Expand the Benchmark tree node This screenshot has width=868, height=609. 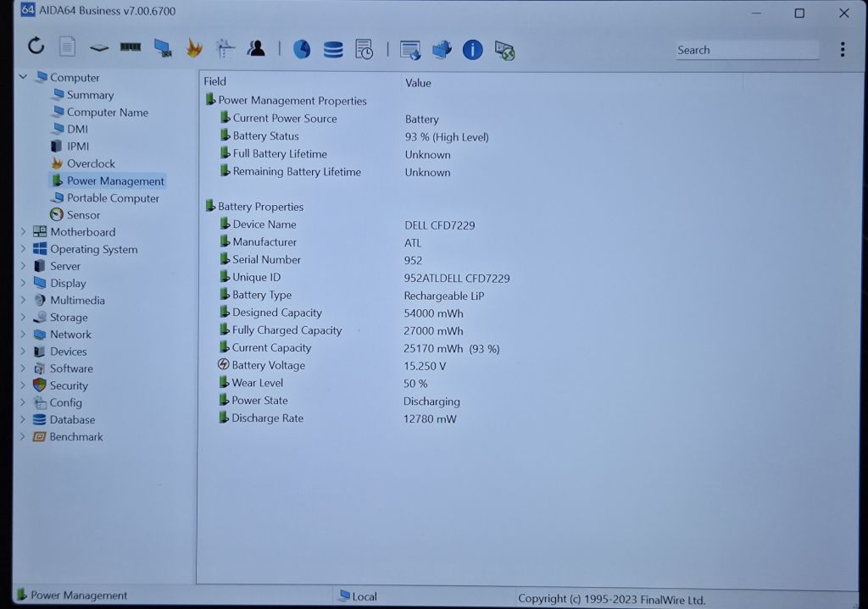point(23,436)
